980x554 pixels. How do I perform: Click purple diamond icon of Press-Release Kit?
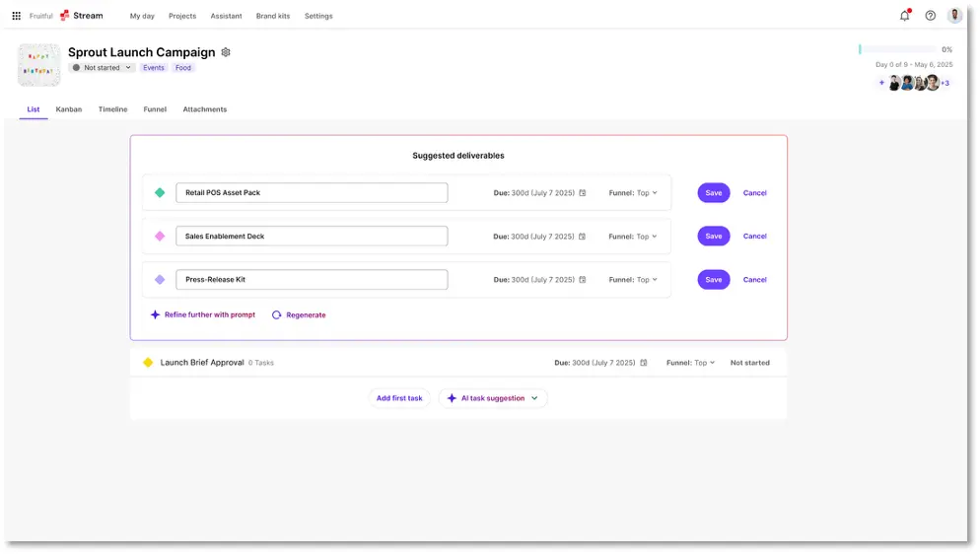point(160,280)
